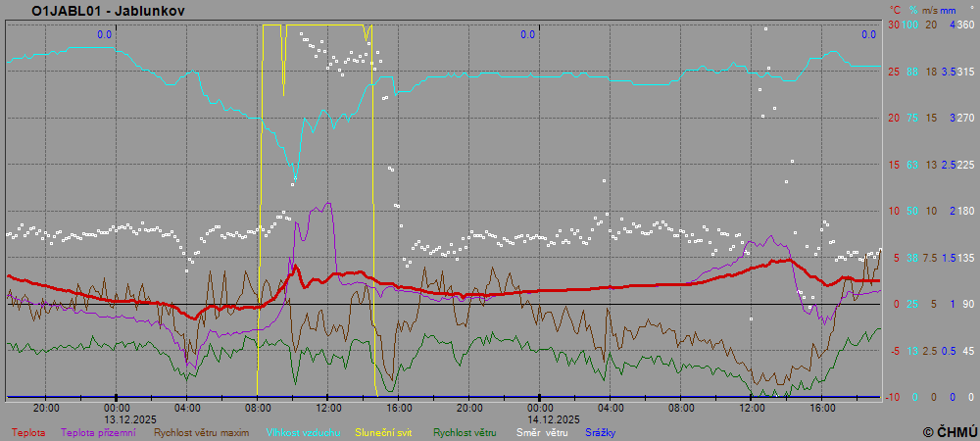Click the © ČHMÚ copyright mark
Image resolution: width=980 pixels, height=441 pixels.
click(x=950, y=431)
